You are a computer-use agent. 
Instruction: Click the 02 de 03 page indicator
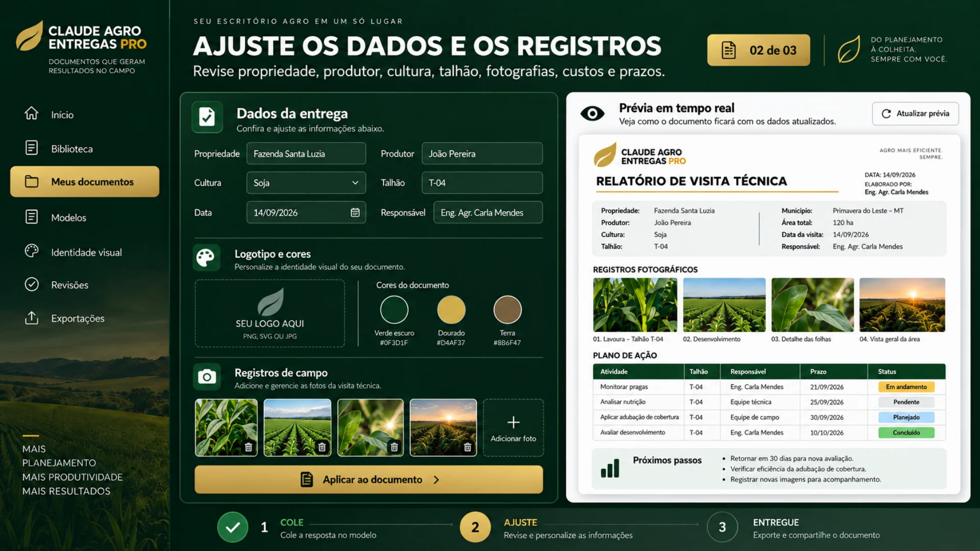[758, 50]
